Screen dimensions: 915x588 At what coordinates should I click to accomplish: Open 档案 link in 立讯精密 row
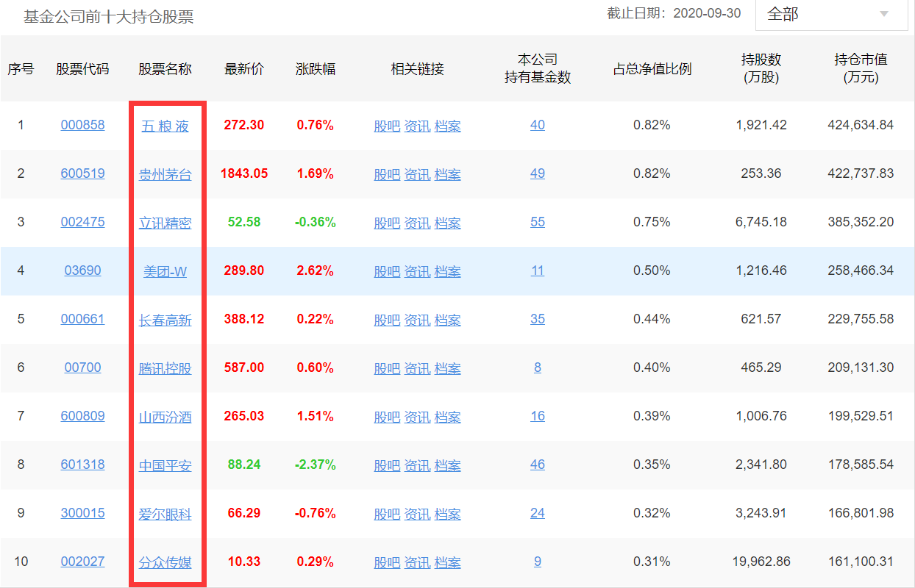tap(447, 223)
